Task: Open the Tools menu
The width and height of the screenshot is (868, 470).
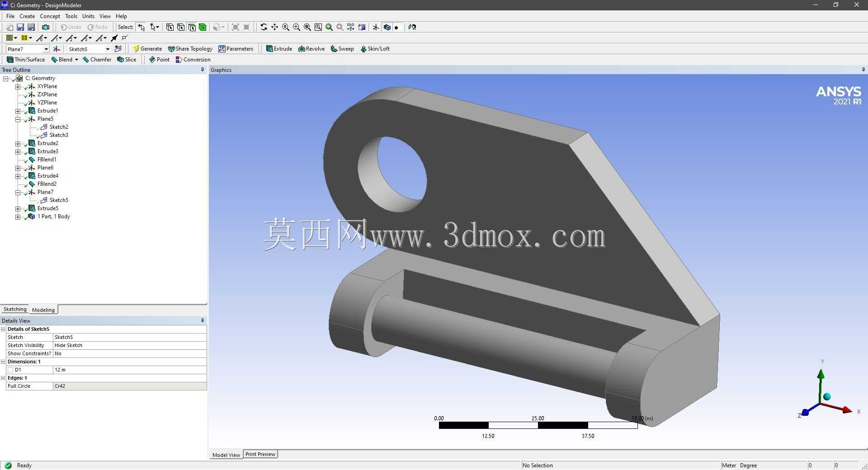Action: (71, 16)
